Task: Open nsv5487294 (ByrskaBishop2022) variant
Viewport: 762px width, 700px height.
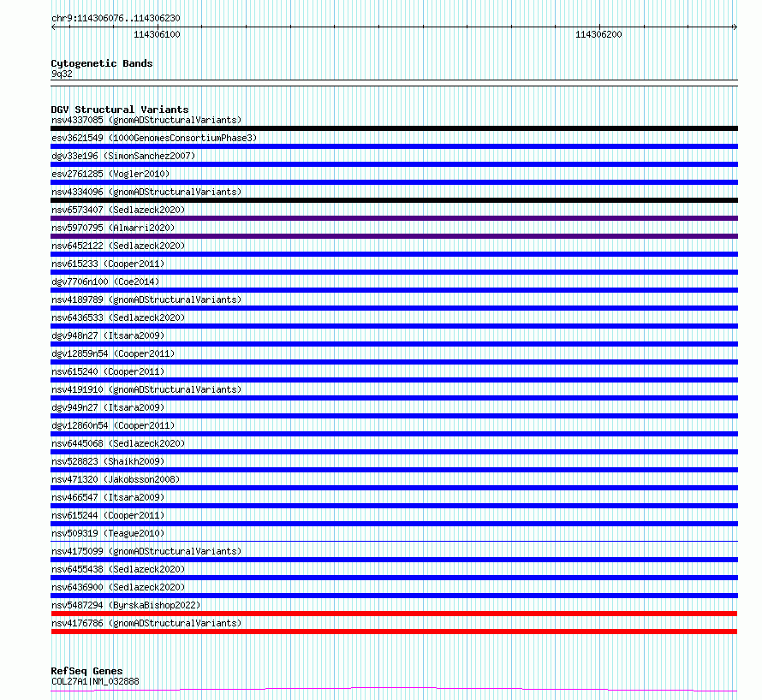Action: point(126,605)
